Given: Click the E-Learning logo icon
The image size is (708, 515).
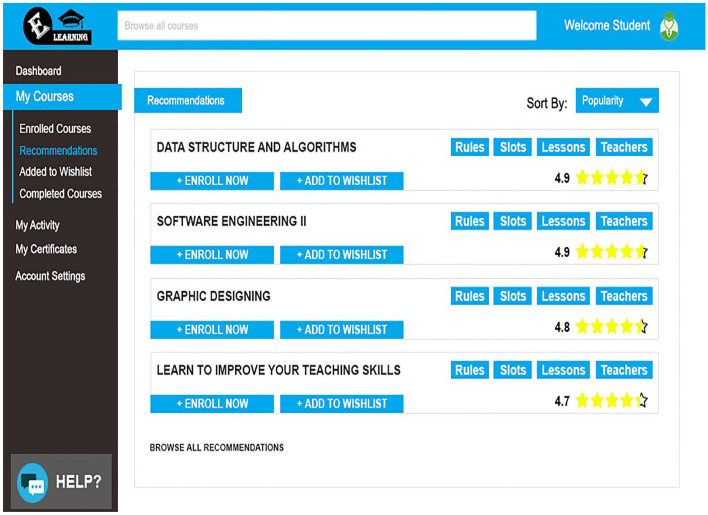Looking at the screenshot, I should 59,25.
